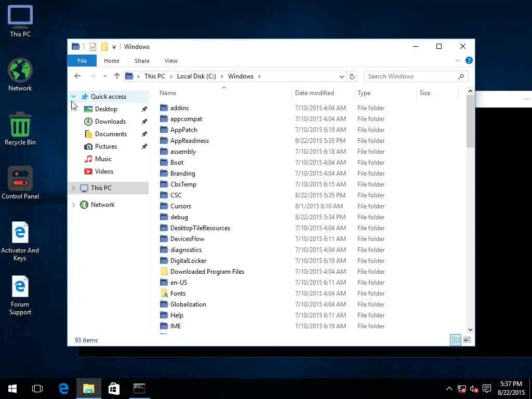Open the taskbar clock and date

511,389
